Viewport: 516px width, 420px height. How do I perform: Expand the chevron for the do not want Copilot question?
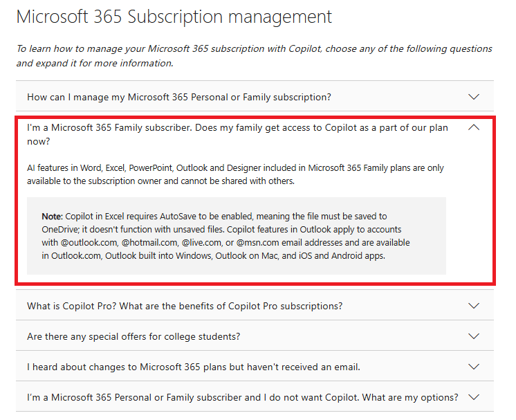click(473, 397)
